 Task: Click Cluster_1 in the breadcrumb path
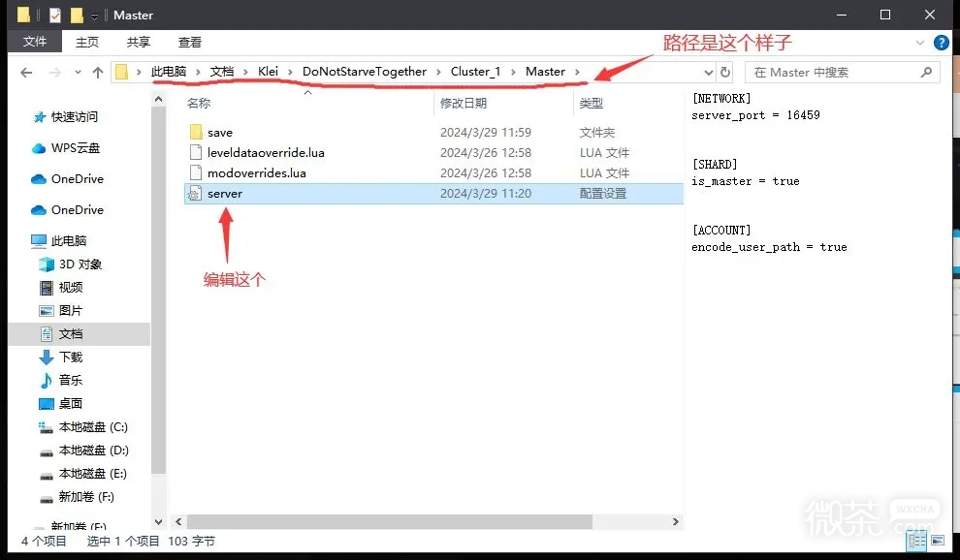point(476,72)
